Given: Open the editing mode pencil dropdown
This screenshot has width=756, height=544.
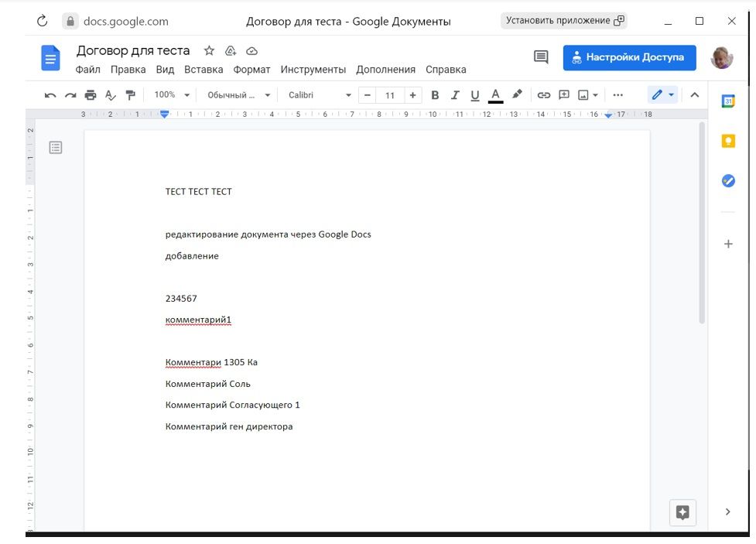Looking at the screenshot, I should click(x=662, y=95).
